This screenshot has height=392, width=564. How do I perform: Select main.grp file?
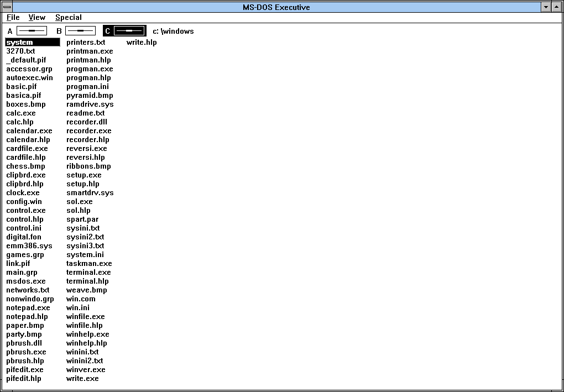[x=22, y=272]
